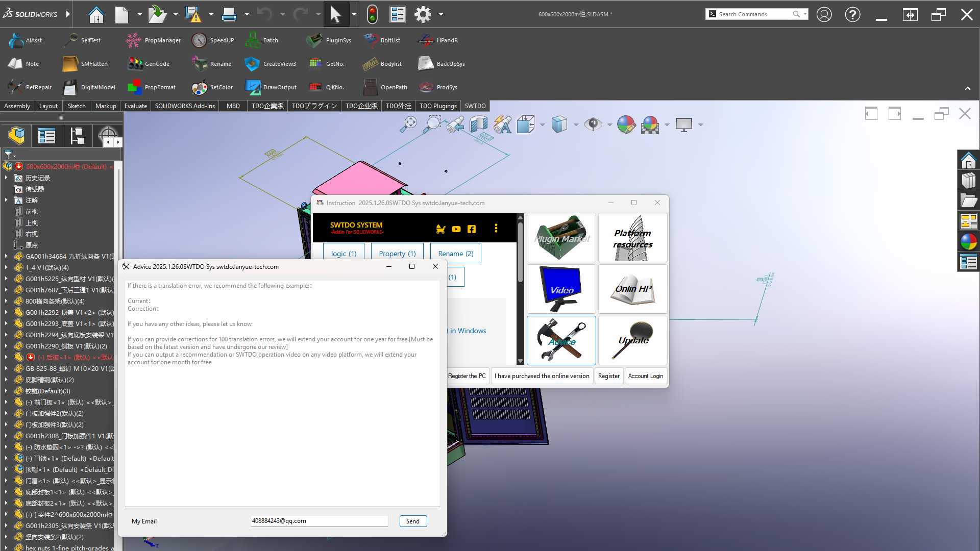Viewport: 980px width, 551px height.
Task: Switch to ConfigurationManager tab icon
Action: click(77, 136)
